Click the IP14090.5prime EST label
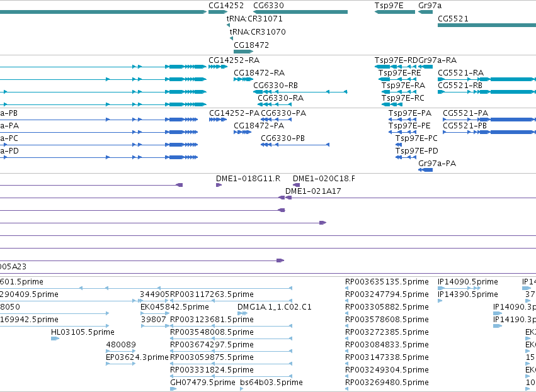536x392 pixels. coord(467,282)
